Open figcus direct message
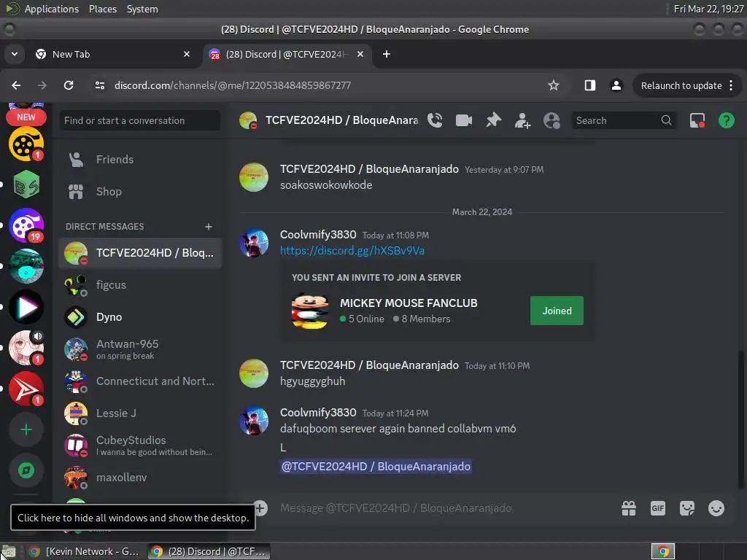The width and height of the screenshot is (747, 560). click(x=140, y=285)
